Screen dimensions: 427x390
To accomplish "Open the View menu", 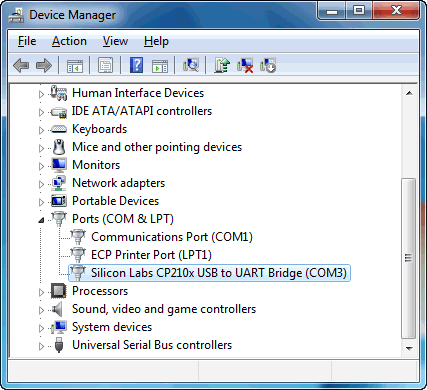I will tap(115, 41).
